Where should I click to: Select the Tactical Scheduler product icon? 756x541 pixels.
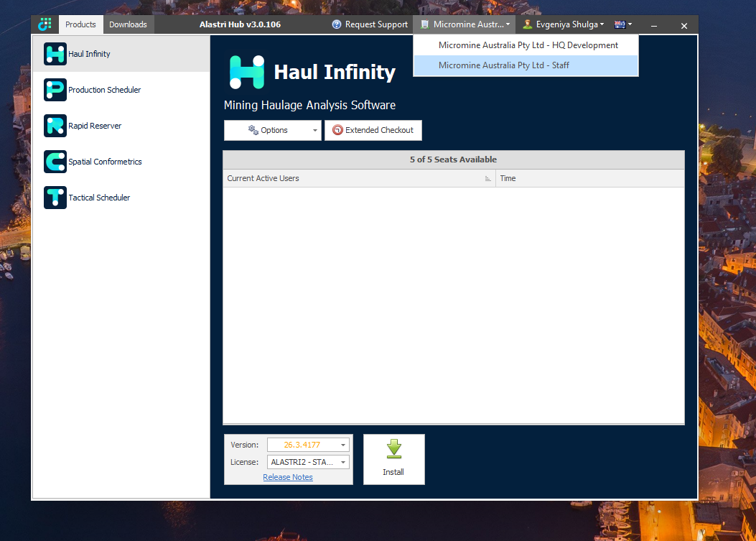(55, 198)
